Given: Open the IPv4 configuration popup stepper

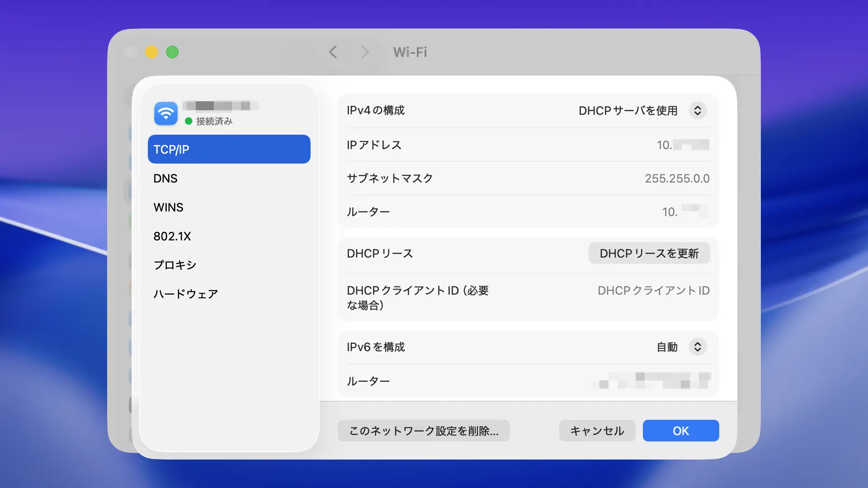Looking at the screenshot, I should pos(698,111).
